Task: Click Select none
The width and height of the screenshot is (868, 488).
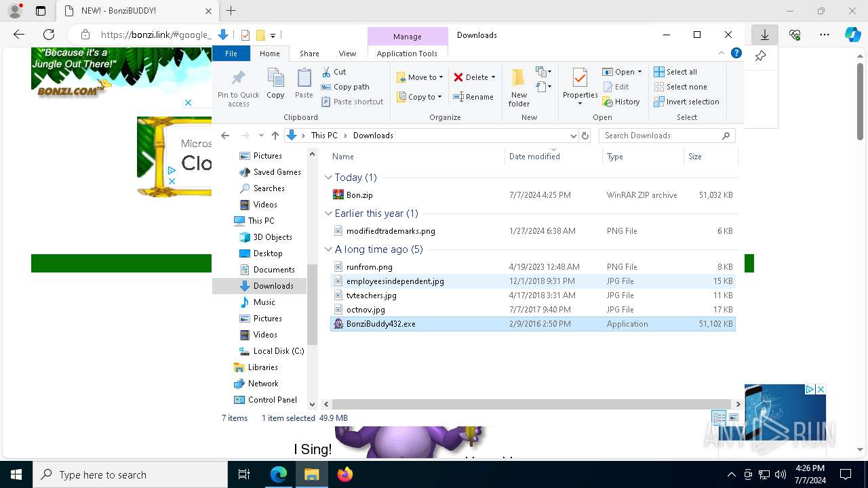Action: (x=680, y=87)
